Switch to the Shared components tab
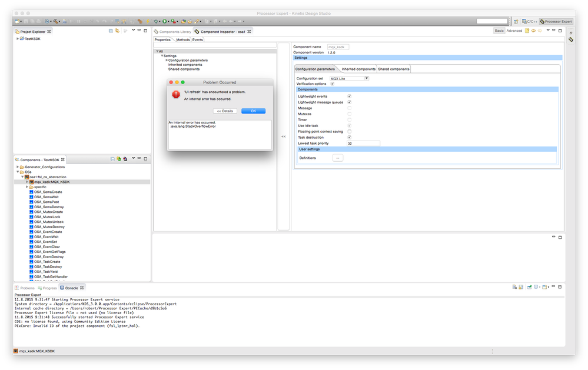 tap(393, 69)
